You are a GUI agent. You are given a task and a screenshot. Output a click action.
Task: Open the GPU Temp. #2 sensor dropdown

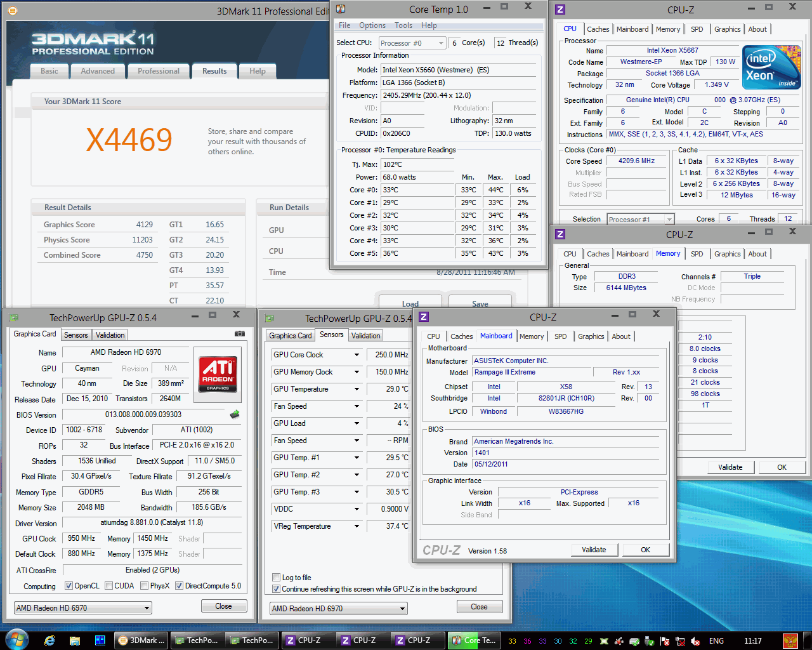(357, 475)
